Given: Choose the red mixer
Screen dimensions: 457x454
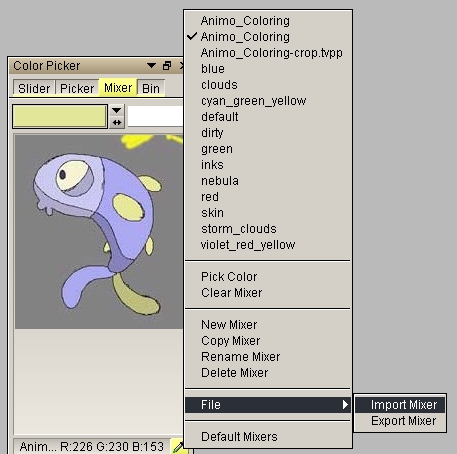Looking at the screenshot, I should pos(268,197).
